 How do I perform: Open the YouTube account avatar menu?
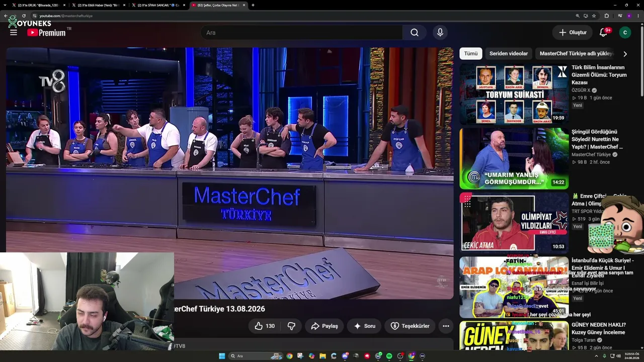(x=625, y=33)
